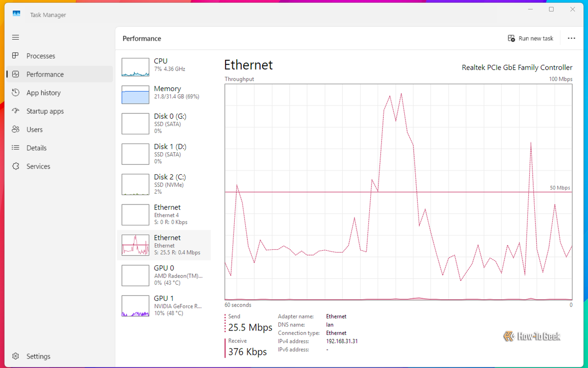Screen dimensions: 588x368
Task: Open the three-dots more options menu
Action: 571,38
